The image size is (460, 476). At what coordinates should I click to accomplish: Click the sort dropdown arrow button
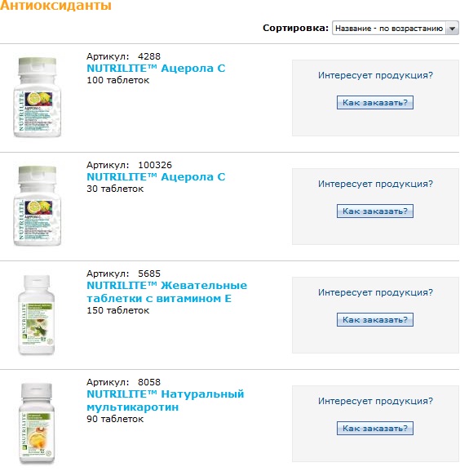(452, 29)
